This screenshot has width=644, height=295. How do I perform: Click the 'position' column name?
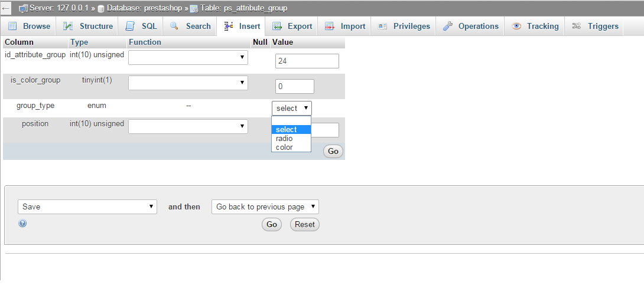pos(35,123)
